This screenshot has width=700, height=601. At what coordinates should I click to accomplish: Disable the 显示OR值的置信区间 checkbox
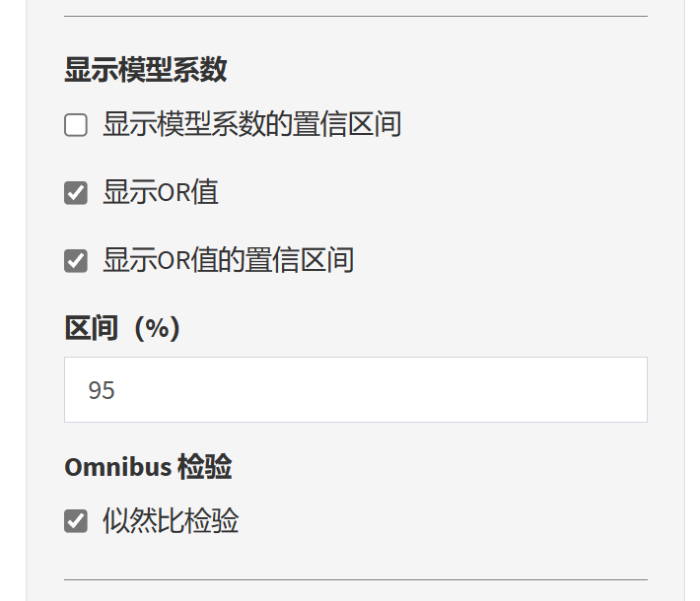coord(76,260)
